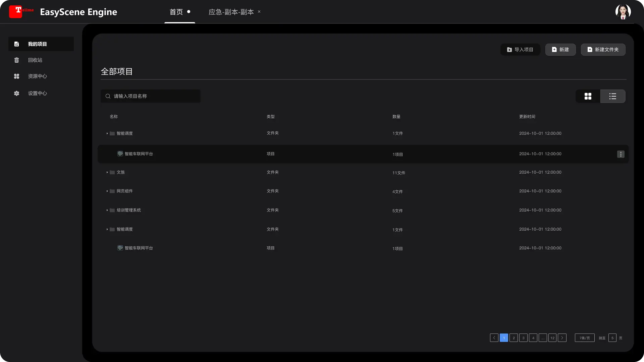The width and height of the screenshot is (644, 362).
Task: Select page 3 in pagination
Action: (523, 338)
